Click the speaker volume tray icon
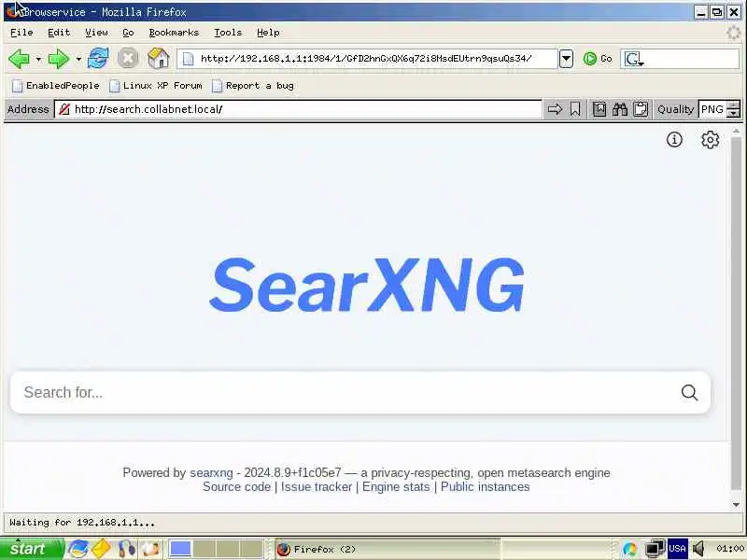747x560 pixels. [698, 549]
